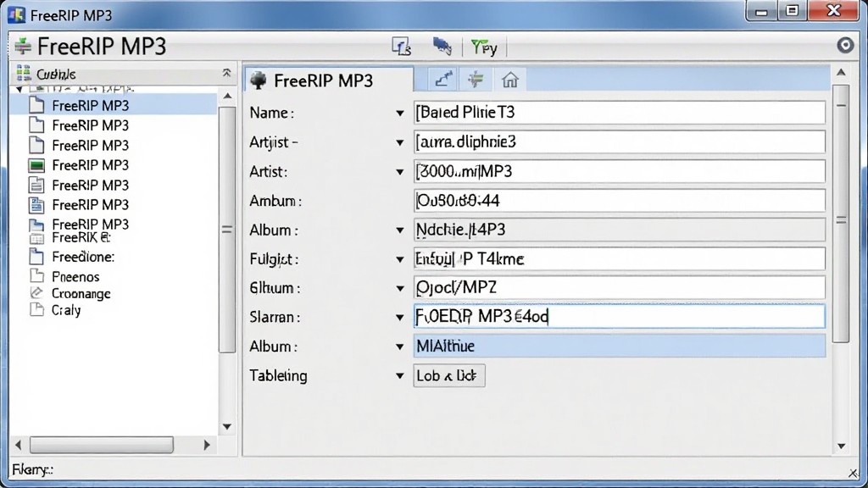Click the Artist field with 3000 MP3
The width and height of the screenshot is (868, 488).
619,171
